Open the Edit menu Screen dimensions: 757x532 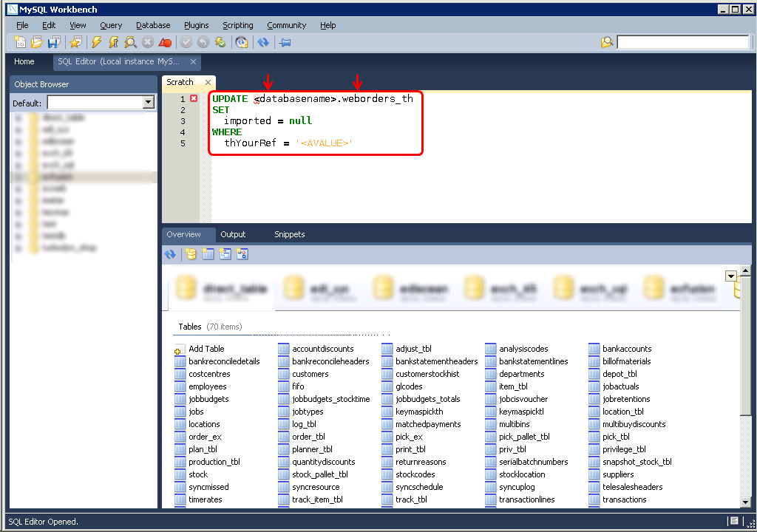(x=49, y=25)
